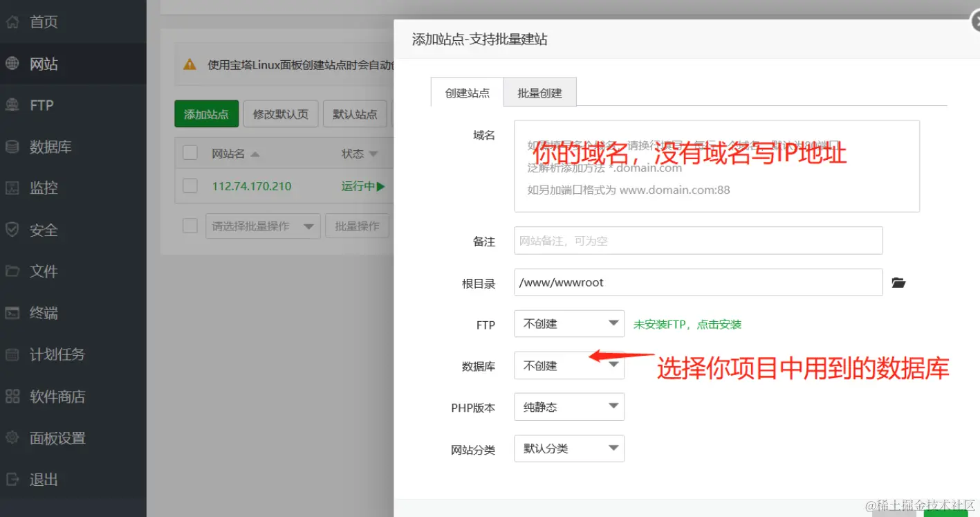Click the calendar icon beside 计划任务
980x517 pixels.
[x=12, y=354]
